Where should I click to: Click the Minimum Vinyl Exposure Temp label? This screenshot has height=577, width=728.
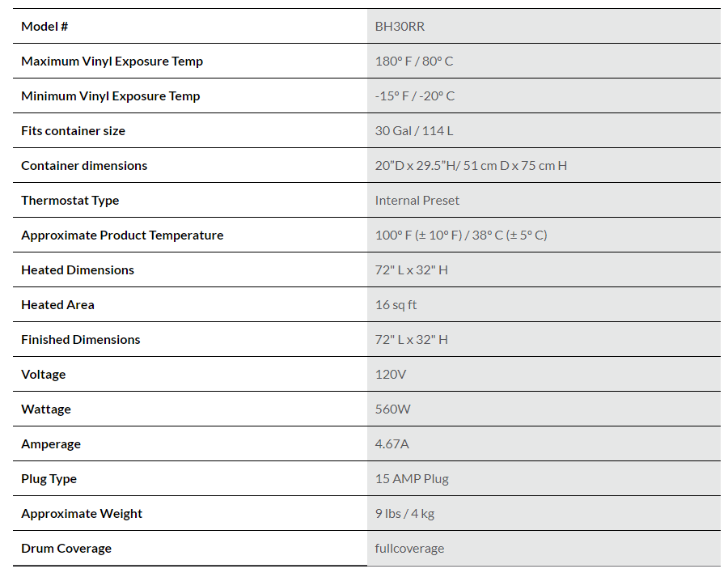pyautogui.click(x=110, y=96)
